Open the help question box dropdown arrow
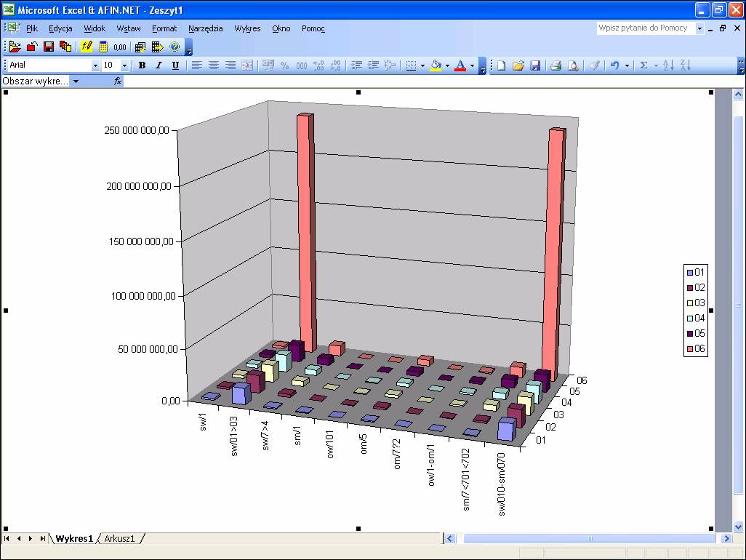746x560 pixels. click(699, 28)
